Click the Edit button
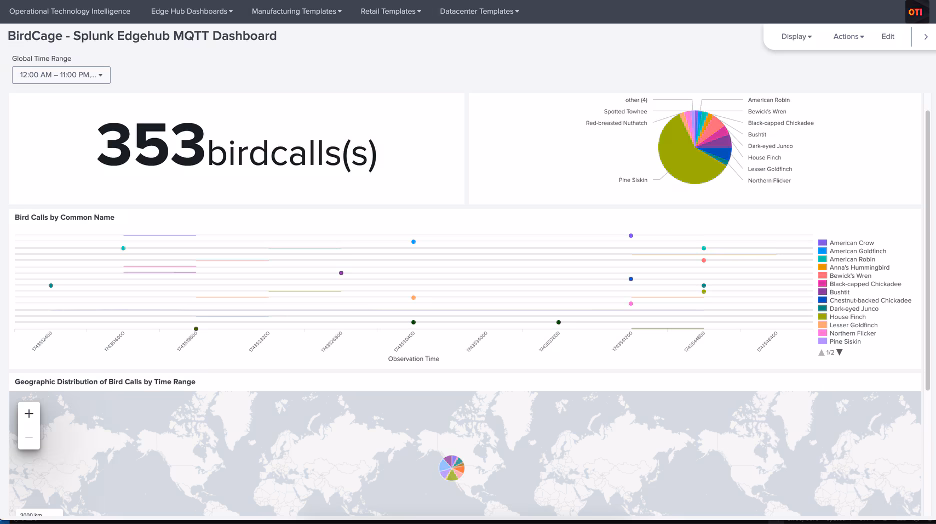The width and height of the screenshot is (936, 524). pyautogui.click(x=887, y=36)
